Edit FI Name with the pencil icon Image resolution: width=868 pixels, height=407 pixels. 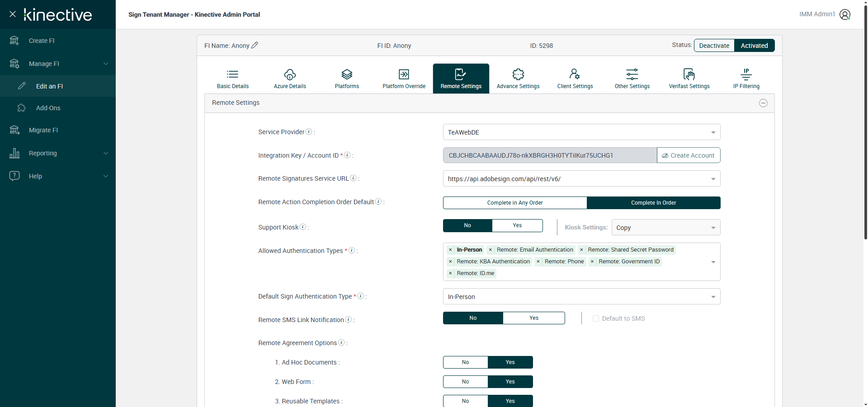(255, 45)
